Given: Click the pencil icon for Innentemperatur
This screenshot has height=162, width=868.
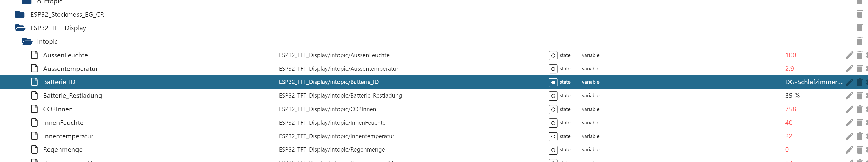Looking at the screenshot, I should coord(849,136).
